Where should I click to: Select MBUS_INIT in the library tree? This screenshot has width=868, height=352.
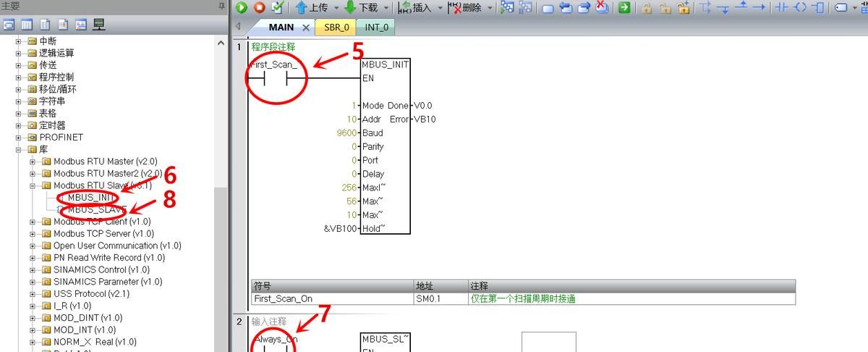(88, 198)
